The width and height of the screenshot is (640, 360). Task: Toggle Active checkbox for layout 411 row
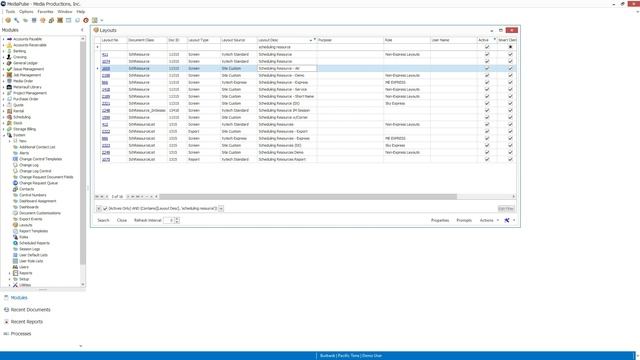click(x=487, y=54)
